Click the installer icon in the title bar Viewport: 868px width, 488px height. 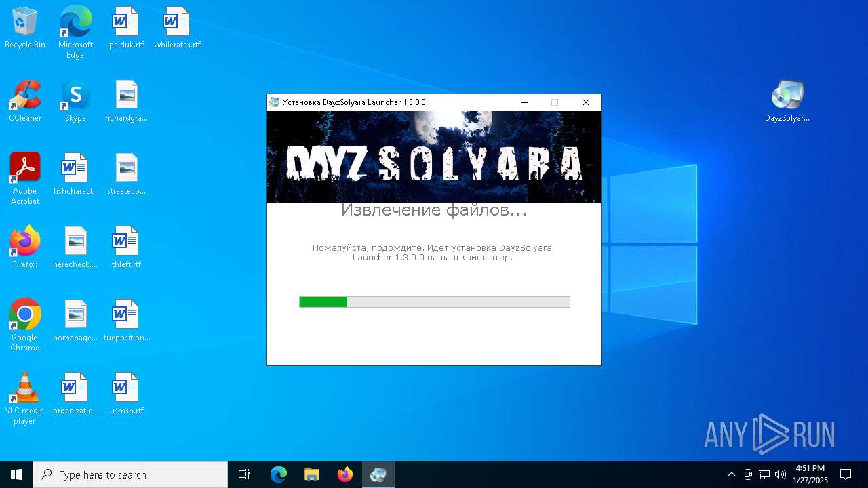click(x=275, y=102)
